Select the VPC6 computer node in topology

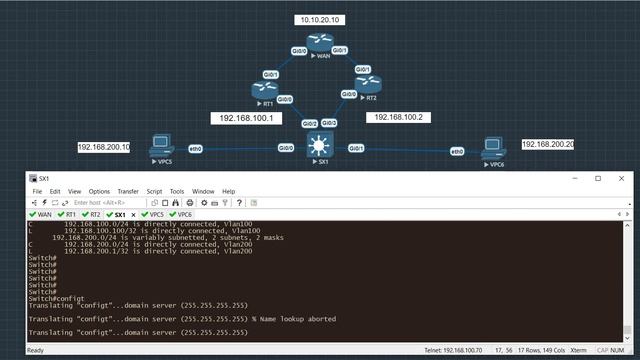pyautogui.click(x=493, y=149)
